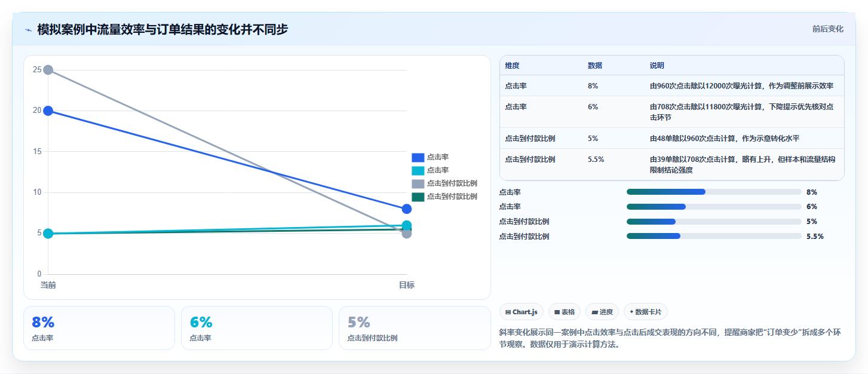Select the grey data point at 25
This screenshot has width=868, height=374.
48,70
